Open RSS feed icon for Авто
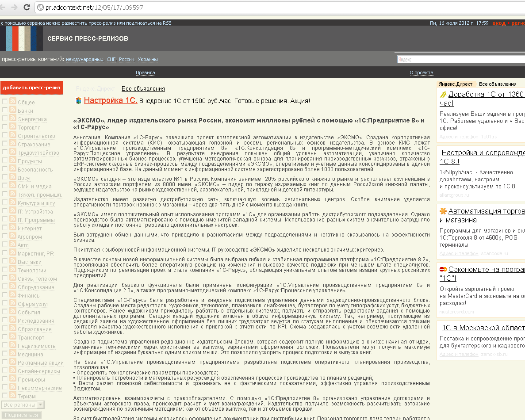Image resolution: width=525 pixels, height=420 pixels. (13, 244)
